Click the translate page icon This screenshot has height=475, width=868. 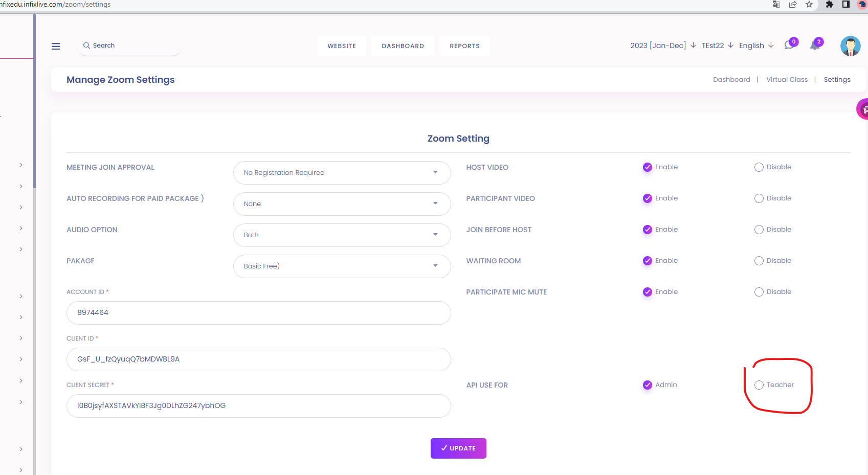(x=776, y=5)
